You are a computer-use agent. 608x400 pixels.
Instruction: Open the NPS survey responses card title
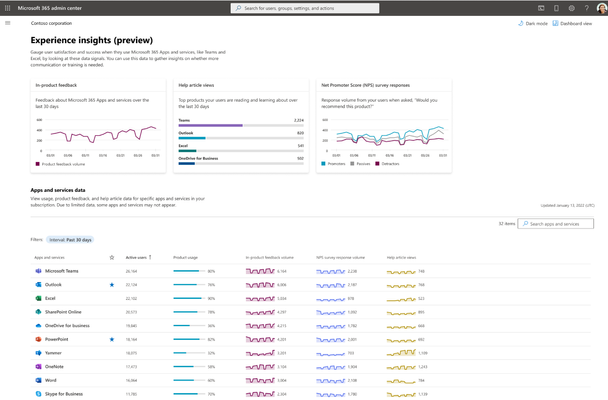pos(366,85)
